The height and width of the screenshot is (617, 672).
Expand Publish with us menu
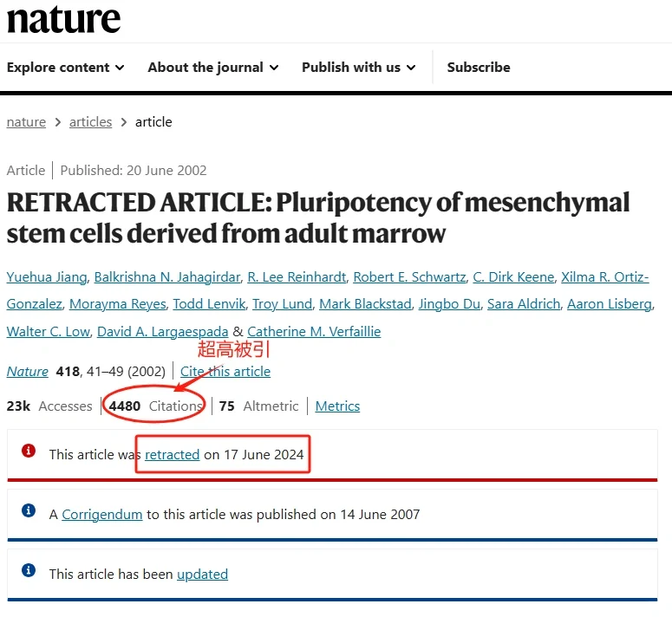click(x=359, y=68)
